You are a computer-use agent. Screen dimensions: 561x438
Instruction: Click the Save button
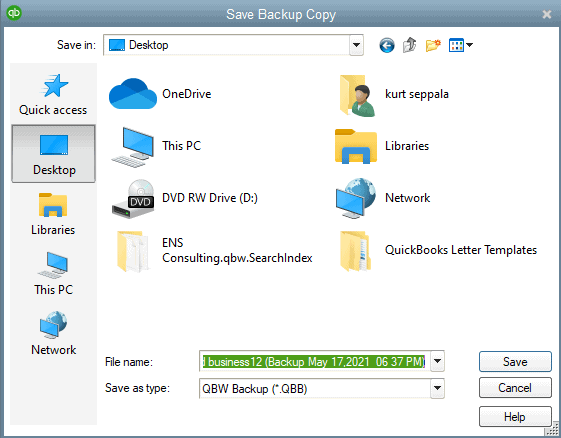click(x=515, y=362)
